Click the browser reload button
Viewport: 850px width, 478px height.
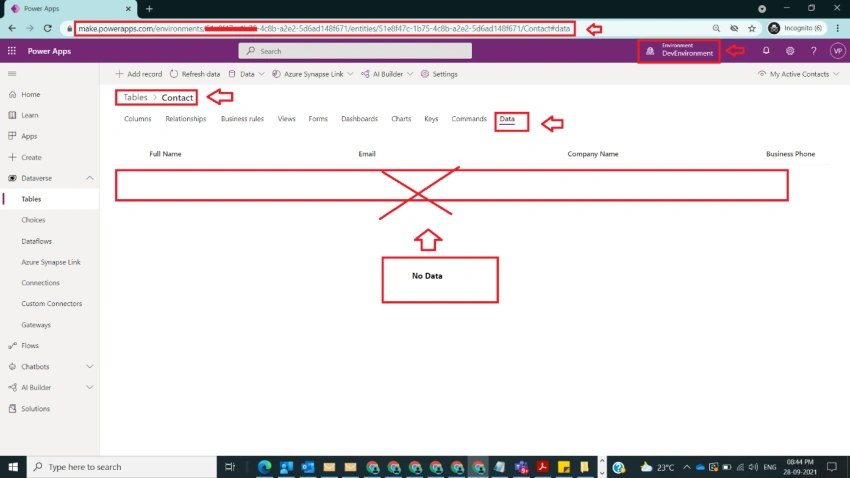[x=48, y=28]
